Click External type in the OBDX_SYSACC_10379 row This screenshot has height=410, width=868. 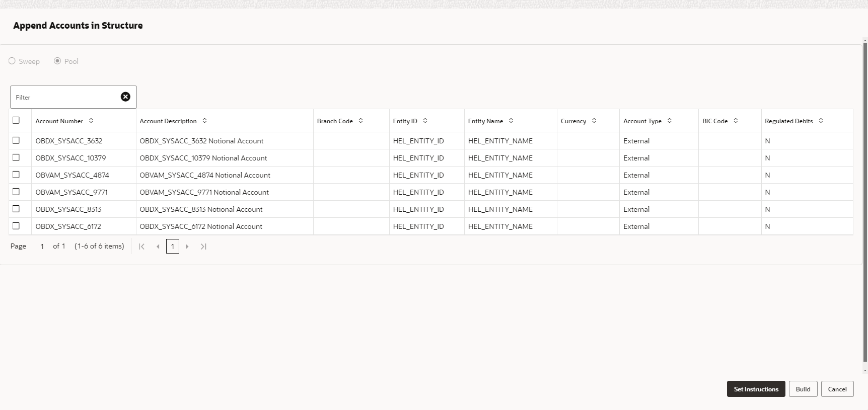636,158
